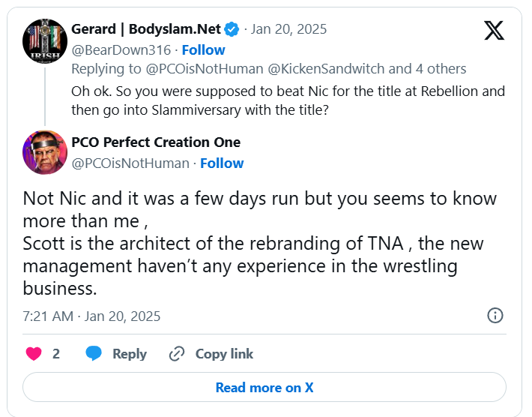The width and height of the screenshot is (532, 417).
Task: Click the Read more on X button
Action: (x=265, y=388)
